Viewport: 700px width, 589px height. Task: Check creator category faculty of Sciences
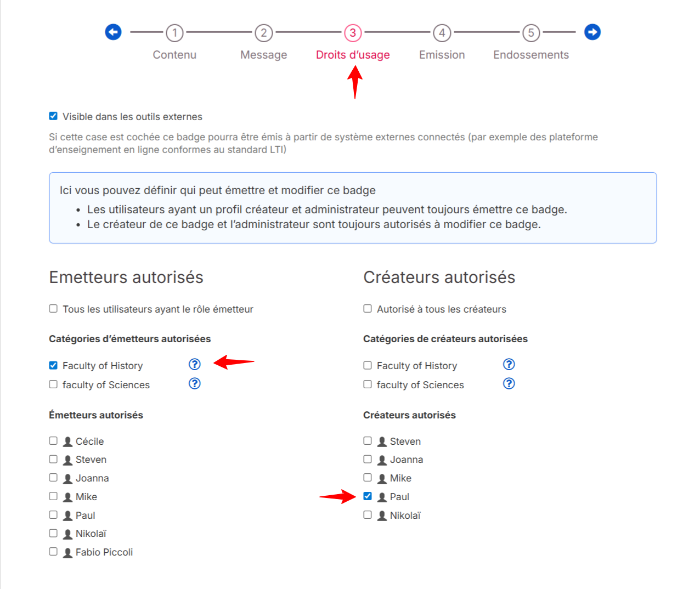point(368,384)
